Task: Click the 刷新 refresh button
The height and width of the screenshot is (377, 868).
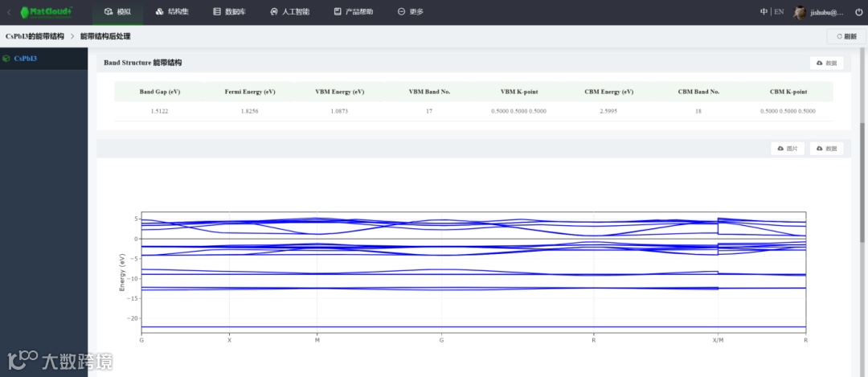Action: [846, 36]
